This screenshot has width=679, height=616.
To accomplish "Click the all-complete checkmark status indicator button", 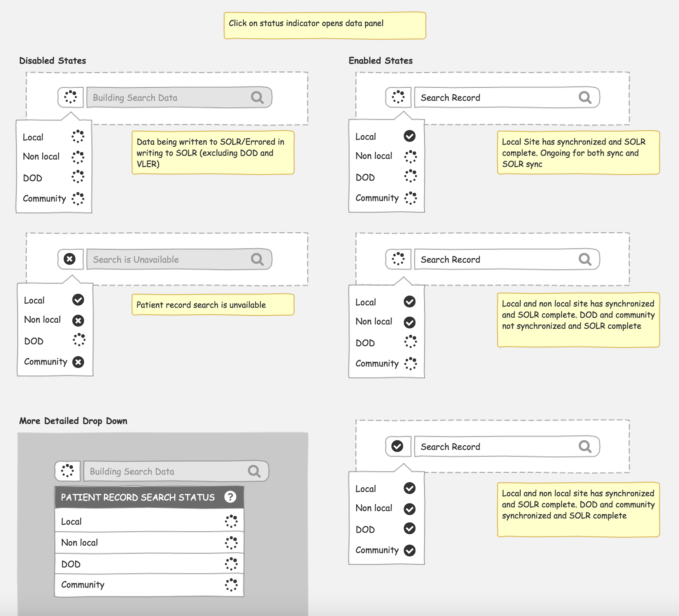I will (397, 446).
